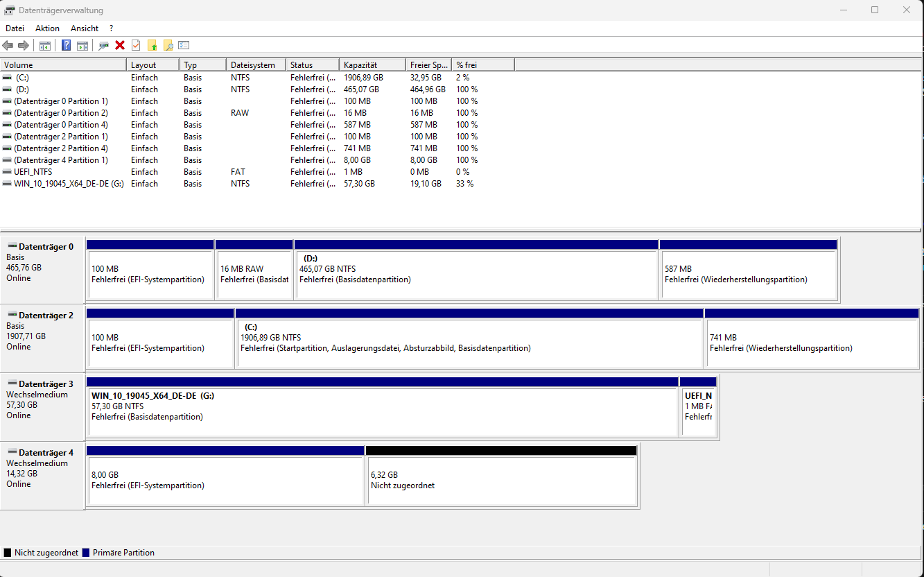This screenshot has width=924, height=577.
Task: Click the yellow folder with magnifier icon
Action: click(168, 45)
